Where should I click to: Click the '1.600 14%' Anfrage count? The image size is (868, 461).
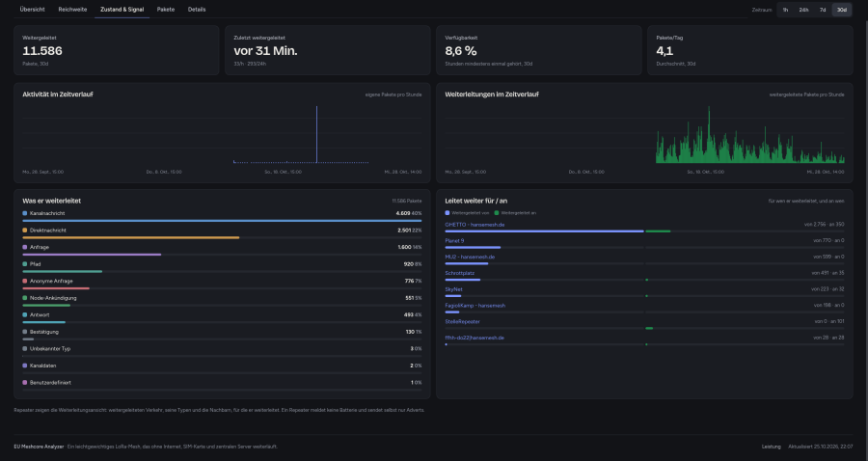410,247
